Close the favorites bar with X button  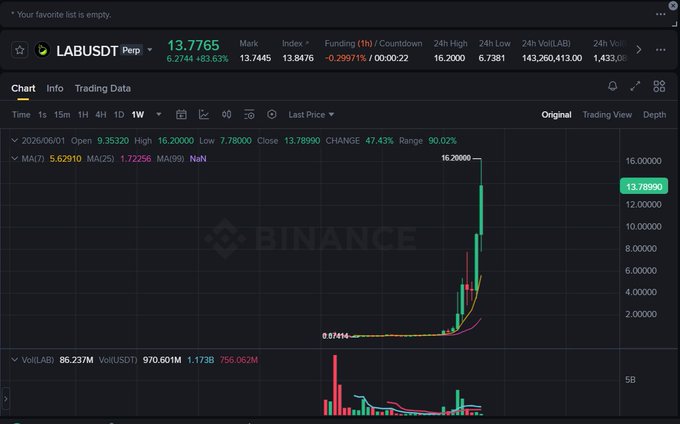click(673, 6)
